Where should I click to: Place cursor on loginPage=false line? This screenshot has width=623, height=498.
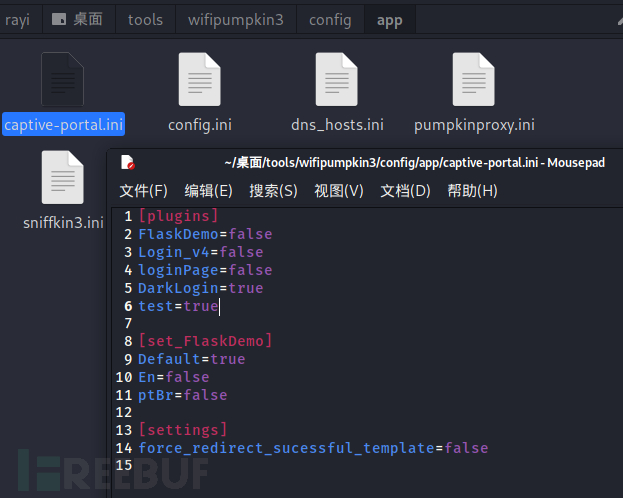(205, 270)
